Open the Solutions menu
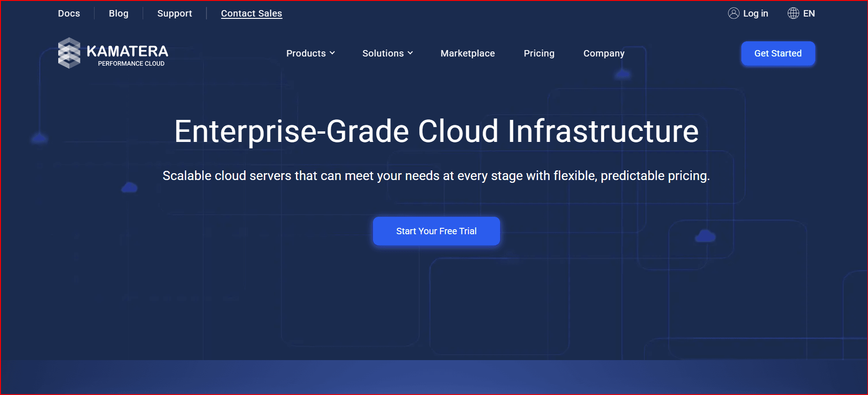 click(x=383, y=53)
